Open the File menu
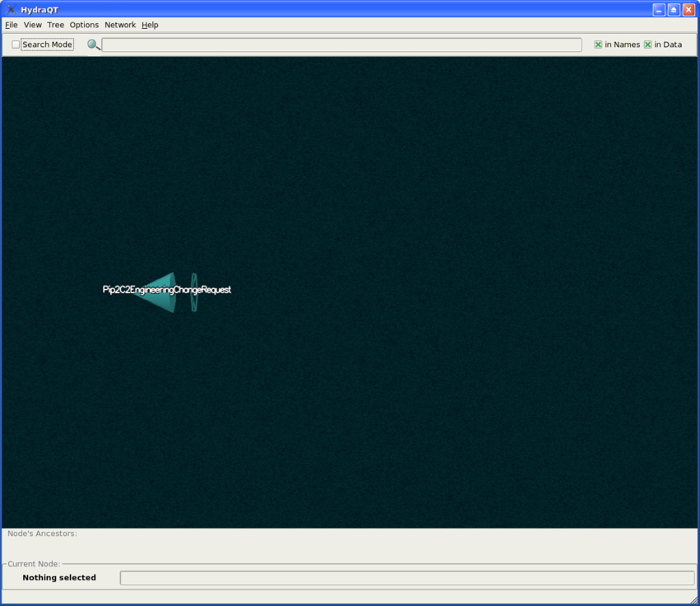Viewport: 700px width, 606px height. pyautogui.click(x=11, y=25)
